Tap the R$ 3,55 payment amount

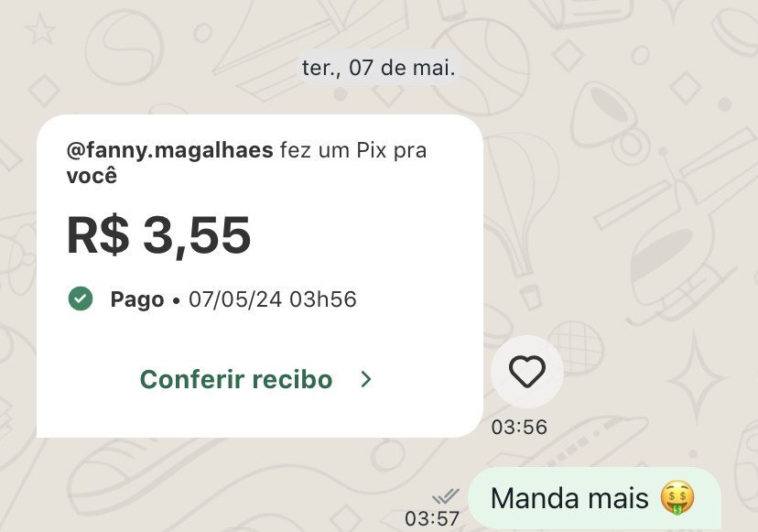tap(160, 235)
